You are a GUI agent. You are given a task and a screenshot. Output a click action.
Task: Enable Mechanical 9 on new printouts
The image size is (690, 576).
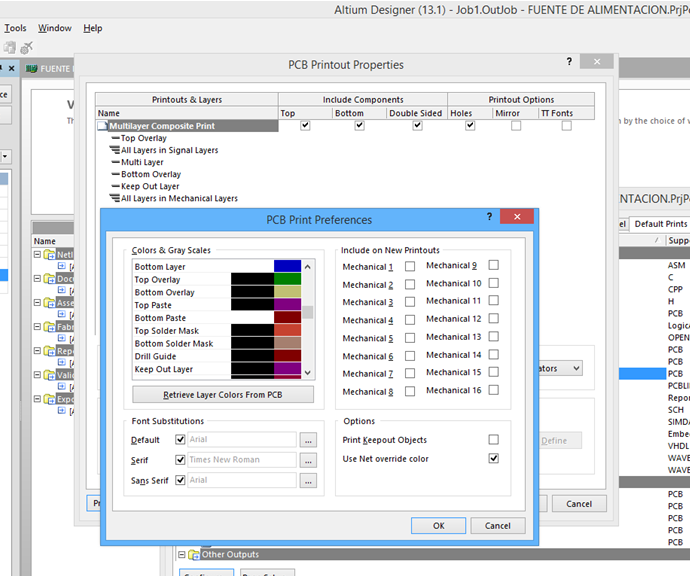(x=494, y=265)
